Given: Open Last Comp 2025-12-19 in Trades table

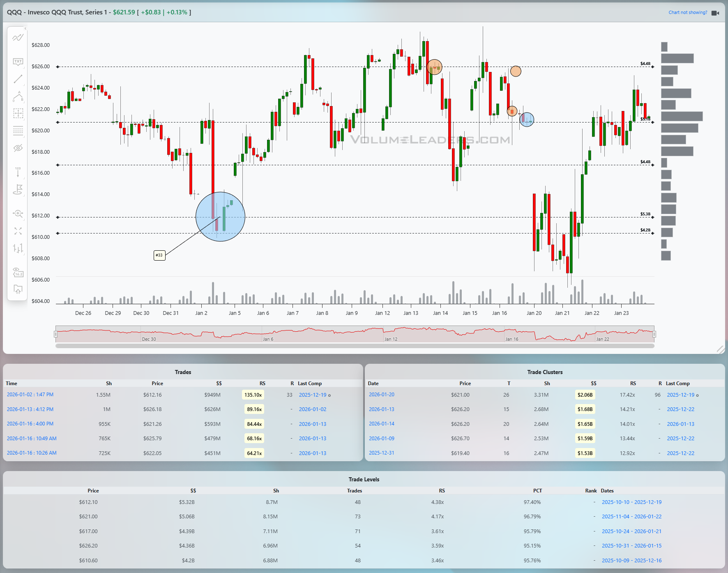Looking at the screenshot, I should (x=313, y=395).
